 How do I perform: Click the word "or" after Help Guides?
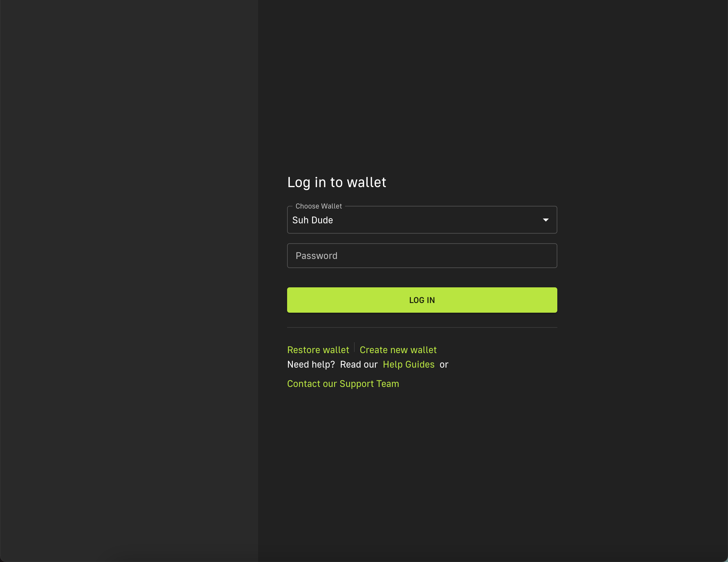444,365
